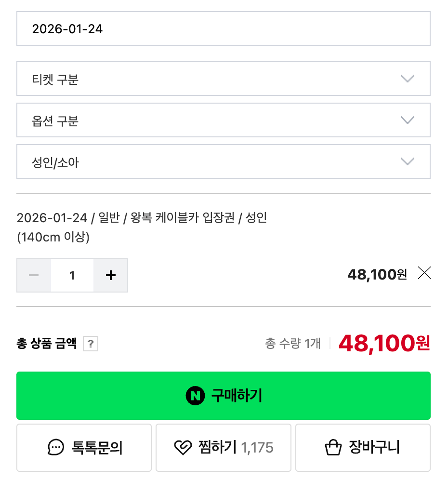
Task: Click the Naver N icon in 구매하기
Action: 195,396
